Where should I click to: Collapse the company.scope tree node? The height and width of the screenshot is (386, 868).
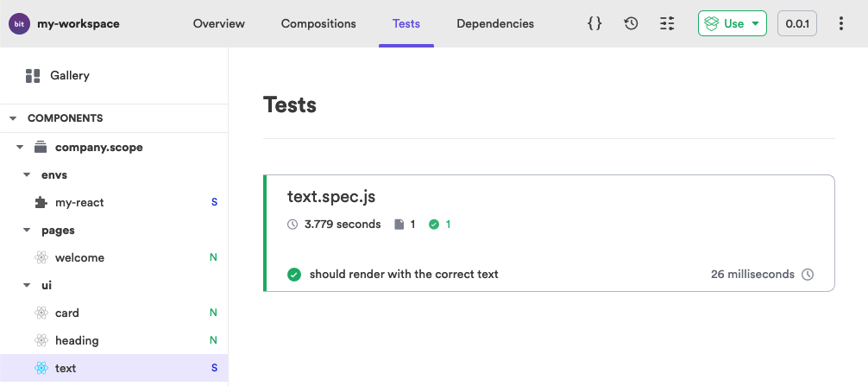[20, 148]
